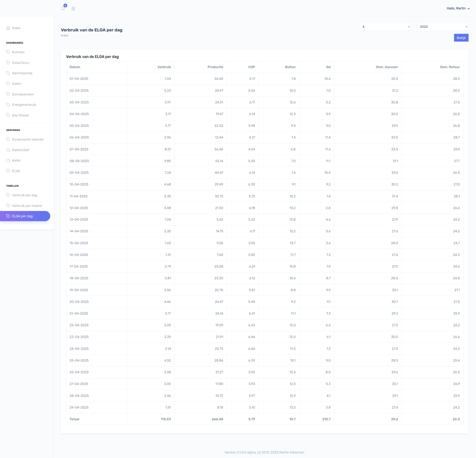The height and width of the screenshot is (458, 476).
Task: Click the tag icon next to Daikin
Action: click(x=8, y=84)
